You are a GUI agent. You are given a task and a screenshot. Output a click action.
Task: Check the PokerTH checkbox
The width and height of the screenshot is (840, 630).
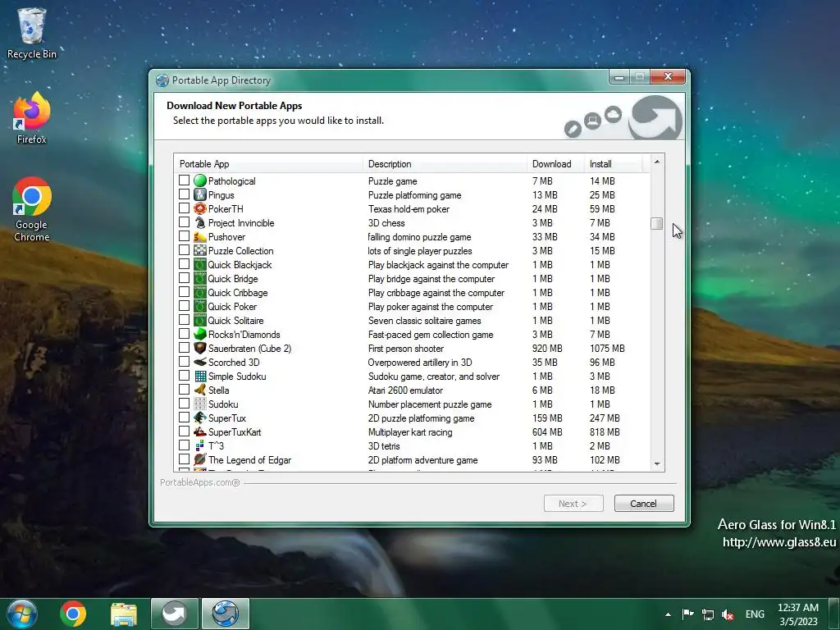tap(184, 208)
